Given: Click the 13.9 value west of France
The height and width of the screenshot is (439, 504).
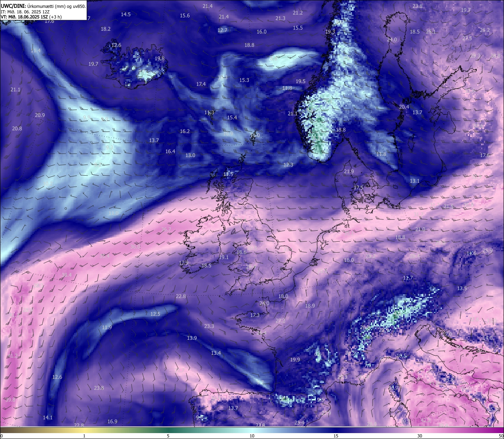Looking at the screenshot, I should point(192,338).
